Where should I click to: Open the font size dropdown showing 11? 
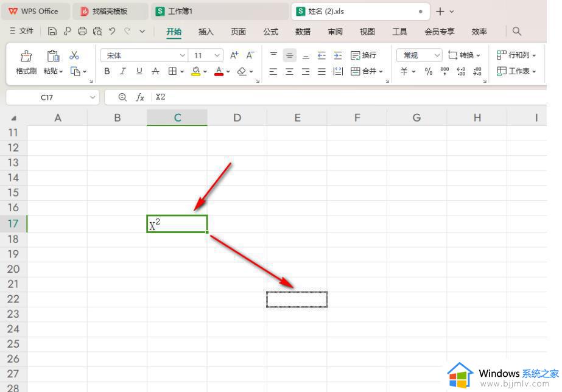(217, 55)
